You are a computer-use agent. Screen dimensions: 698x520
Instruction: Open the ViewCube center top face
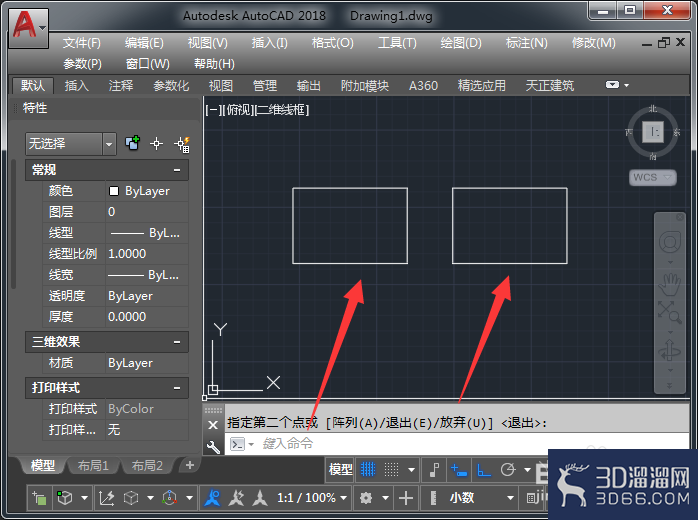(653, 132)
